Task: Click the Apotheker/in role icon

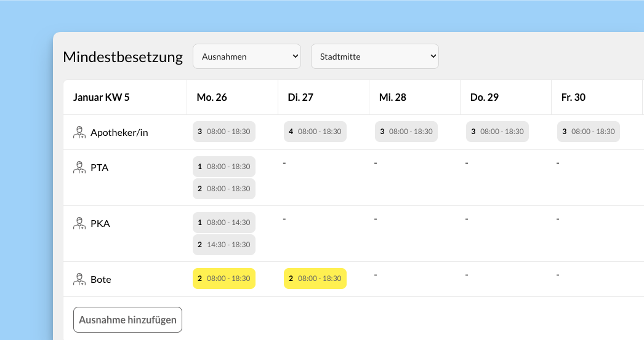Action: 79,132
